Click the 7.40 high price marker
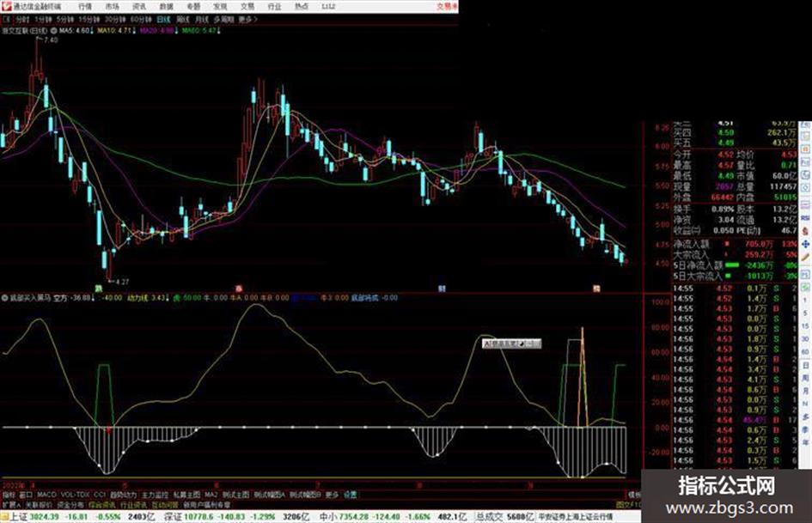This screenshot has height=523, width=812. 51,40
